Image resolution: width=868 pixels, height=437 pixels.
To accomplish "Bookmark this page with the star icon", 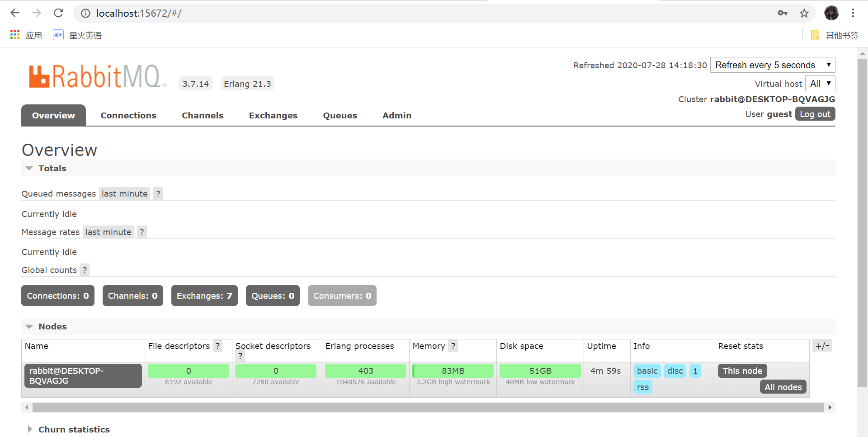I will [804, 13].
